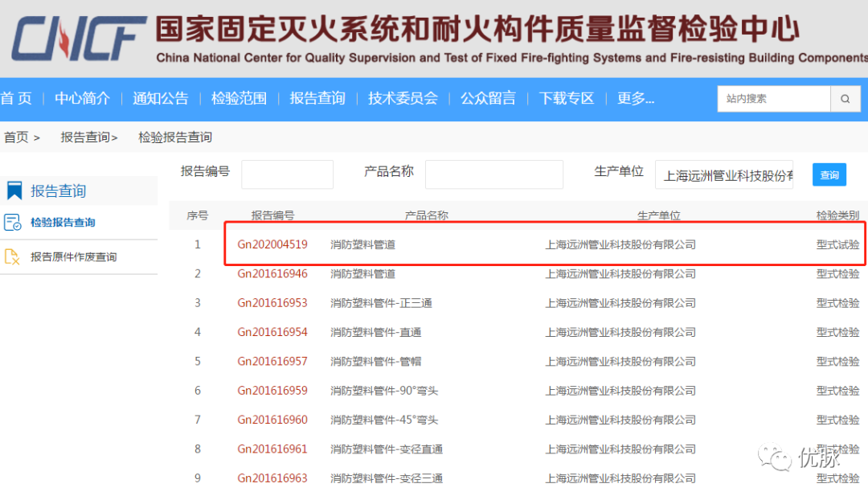The width and height of the screenshot is (868, 496).
Task: Focus the 报告编号 input field
Action: tap(287, 174)
